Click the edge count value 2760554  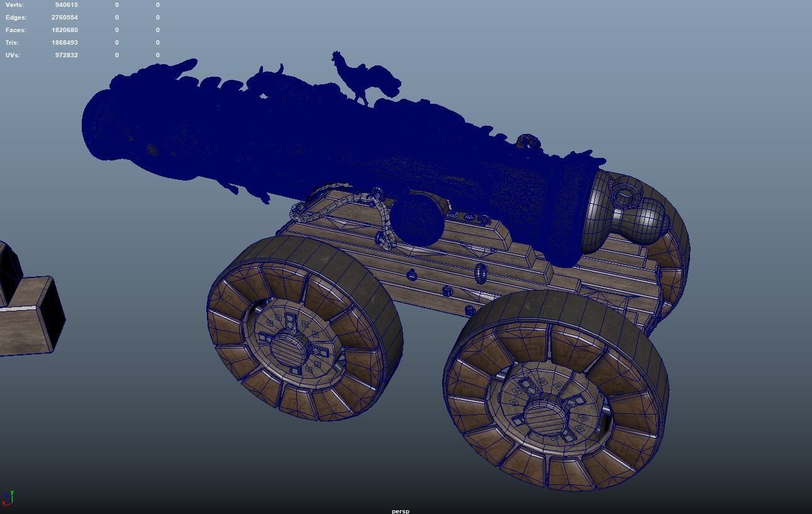tap(65, 18)
